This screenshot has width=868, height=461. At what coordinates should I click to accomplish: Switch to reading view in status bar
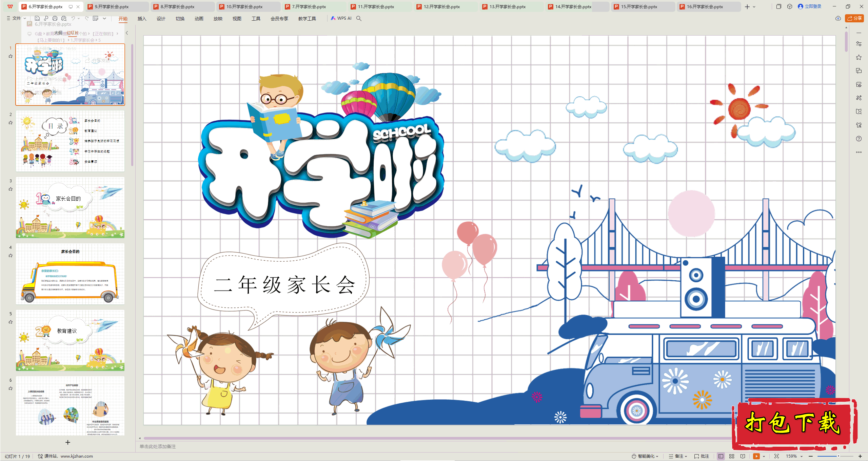click(x=743, y=456)
